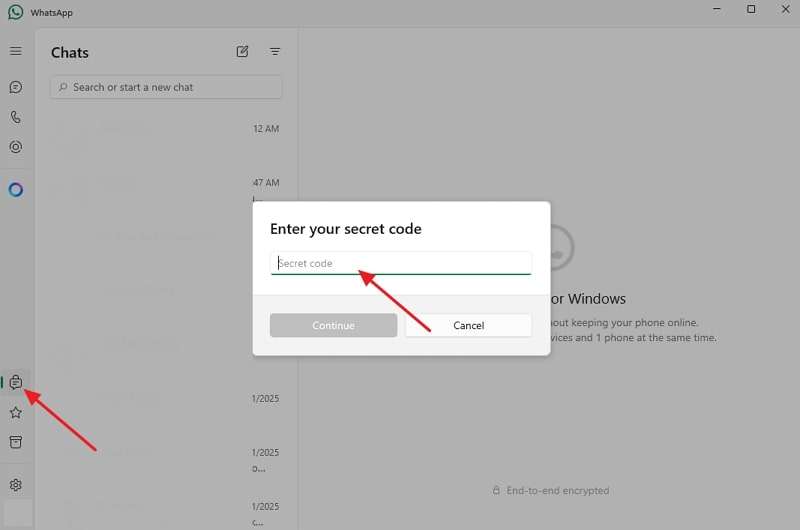Viewport: 800px width, 530px height.
Task: Select the Locked chats sidebar icon
Action: pos(15,382)
